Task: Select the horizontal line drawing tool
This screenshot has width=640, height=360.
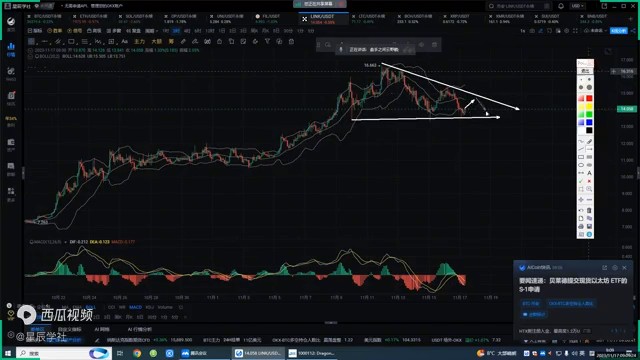Action: (x=44, y=42)
